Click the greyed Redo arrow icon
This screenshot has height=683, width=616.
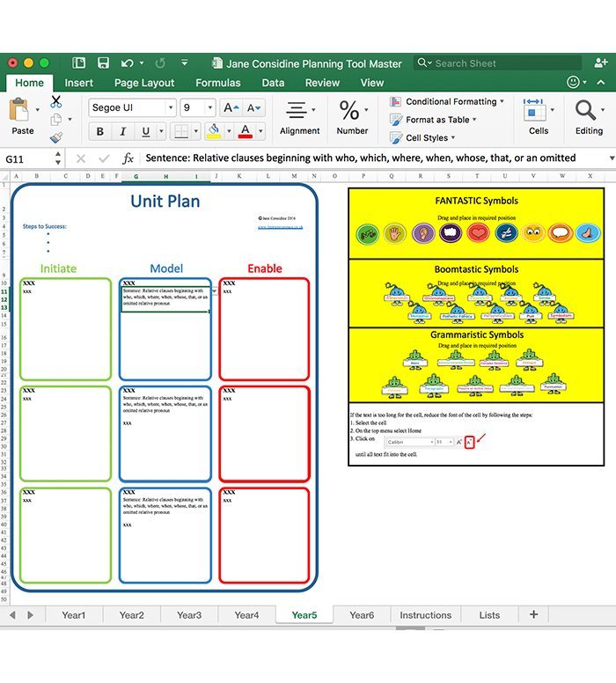pyautogui.click(x=160, y=63)
